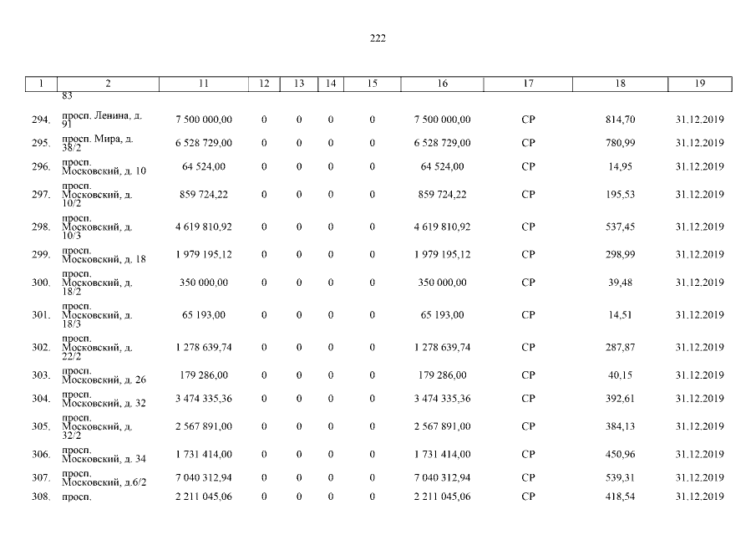
Task: Click value 298,99 in column 18
Action: click(620, 254)
